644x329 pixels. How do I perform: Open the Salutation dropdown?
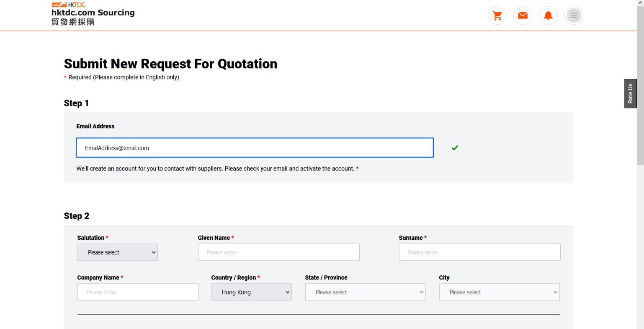118,252
